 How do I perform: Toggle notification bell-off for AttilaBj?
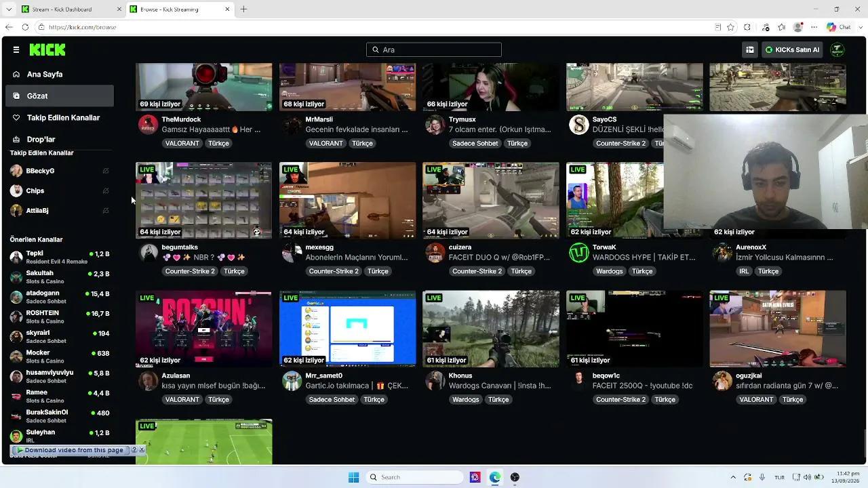point(105,210)
